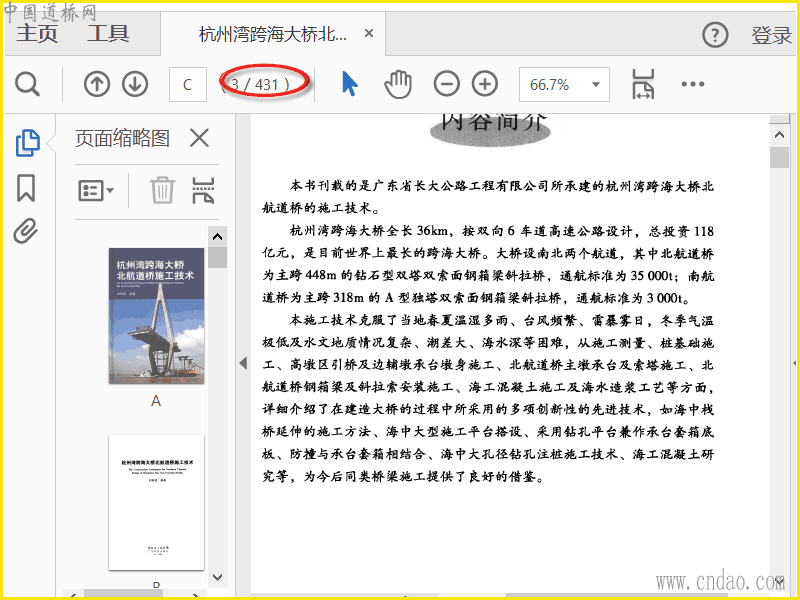Zoom out with the minus button
The width and height of the screenshot is (800, 600).
(x=446, y=84)
